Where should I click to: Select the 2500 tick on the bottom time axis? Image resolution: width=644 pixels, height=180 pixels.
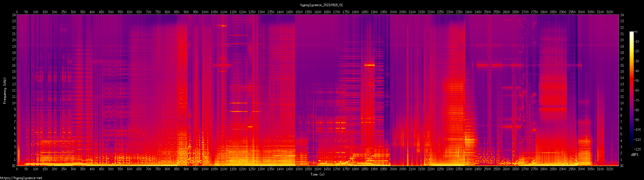[x=487, y=169]
